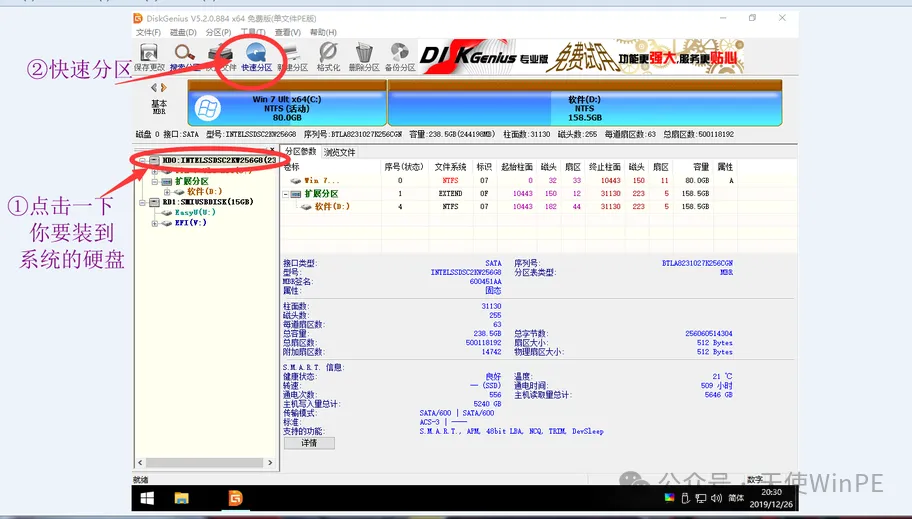The image size is (912, 519).
Task: Collapse the RD1 SMIUSBDISK tree node
Action: click(x=143, y=202)
